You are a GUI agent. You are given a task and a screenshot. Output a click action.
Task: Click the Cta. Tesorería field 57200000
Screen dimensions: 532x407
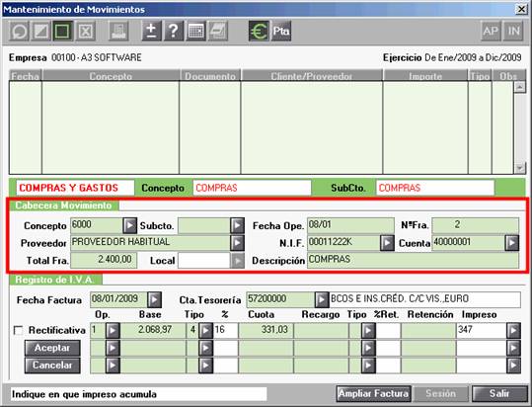pos(280,299)
